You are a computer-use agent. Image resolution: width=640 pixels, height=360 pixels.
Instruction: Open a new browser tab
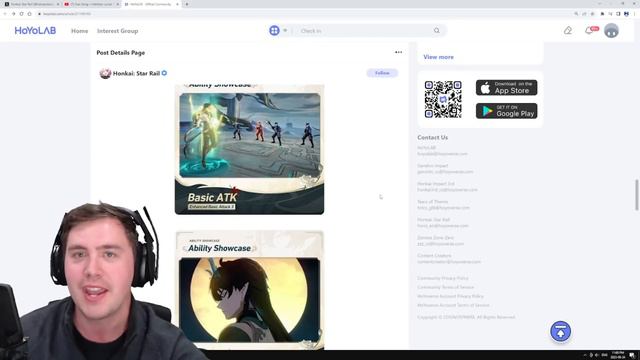(187, 4)
